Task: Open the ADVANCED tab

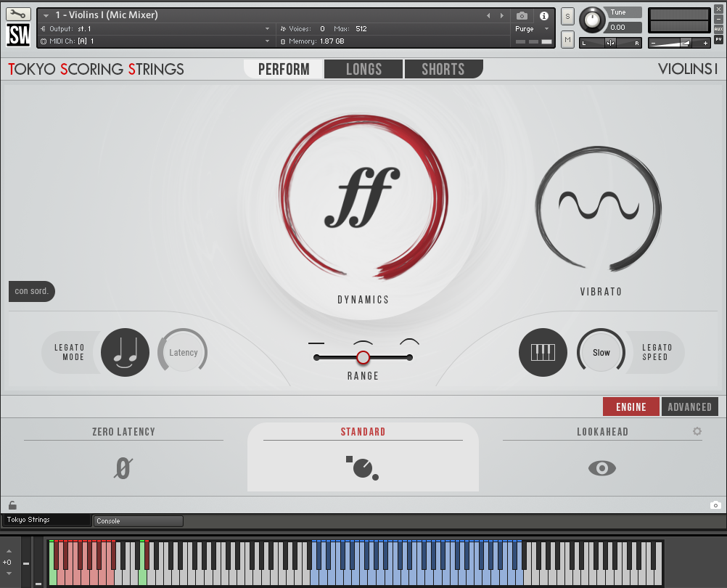Action: 689,407
